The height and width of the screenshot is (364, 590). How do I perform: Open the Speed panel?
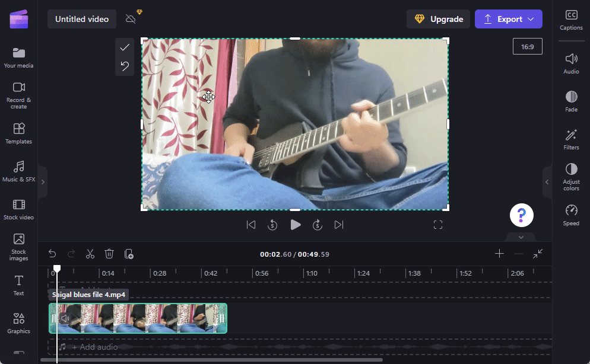[x=571, y=216]
